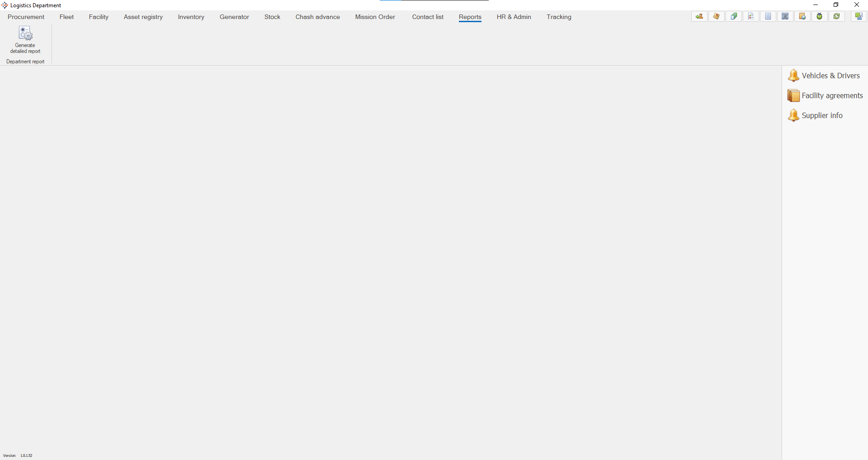Screen dimensions: 868x460
Task: Click the book with globe toolbar icon
Action: click(x=802, y=17)
